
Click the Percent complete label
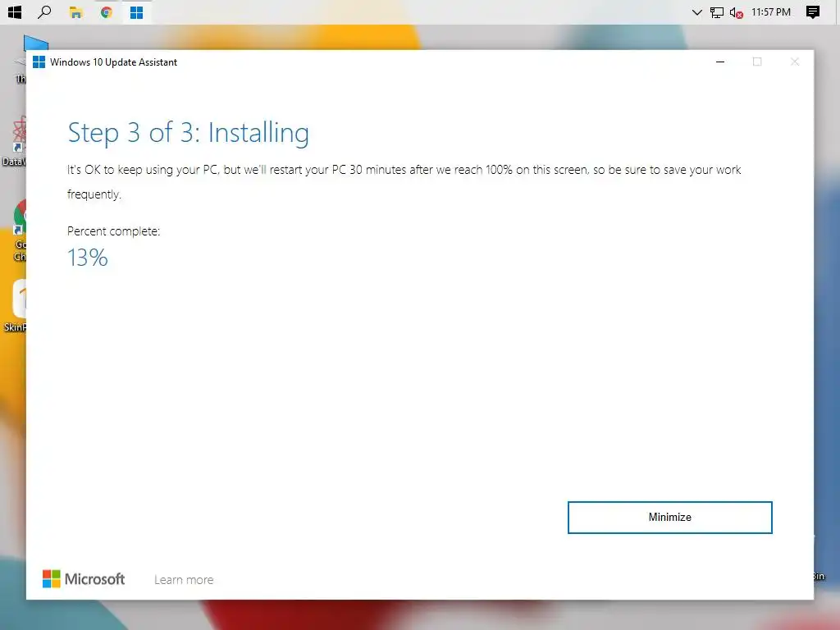point(113,231)
